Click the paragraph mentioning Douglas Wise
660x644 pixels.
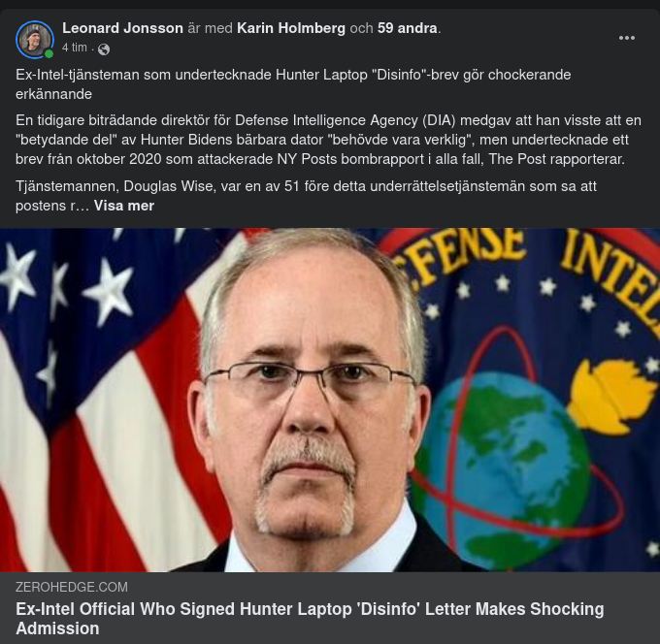point(306,196)
